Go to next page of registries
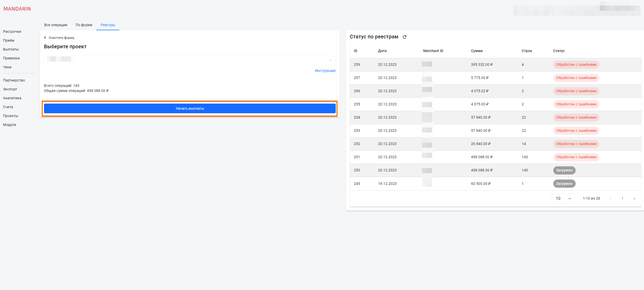The width and height of the screenshot is (644, 290). click(634, 199)
